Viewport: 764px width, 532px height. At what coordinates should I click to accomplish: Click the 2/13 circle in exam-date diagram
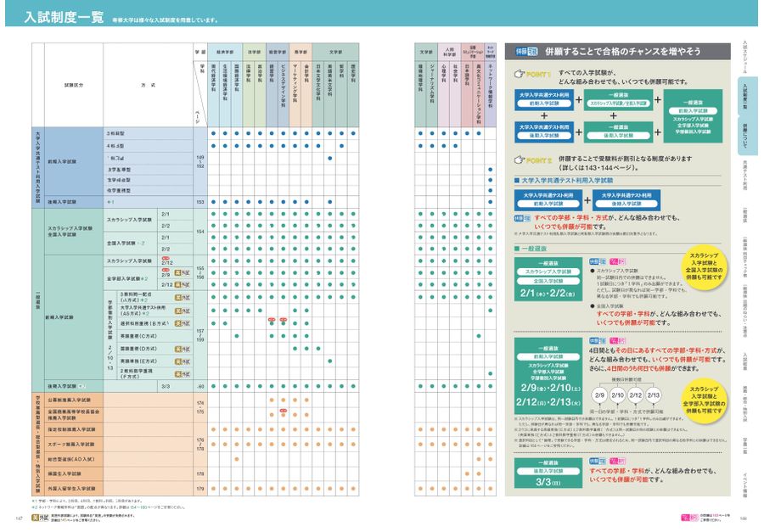tap(654, 395)
